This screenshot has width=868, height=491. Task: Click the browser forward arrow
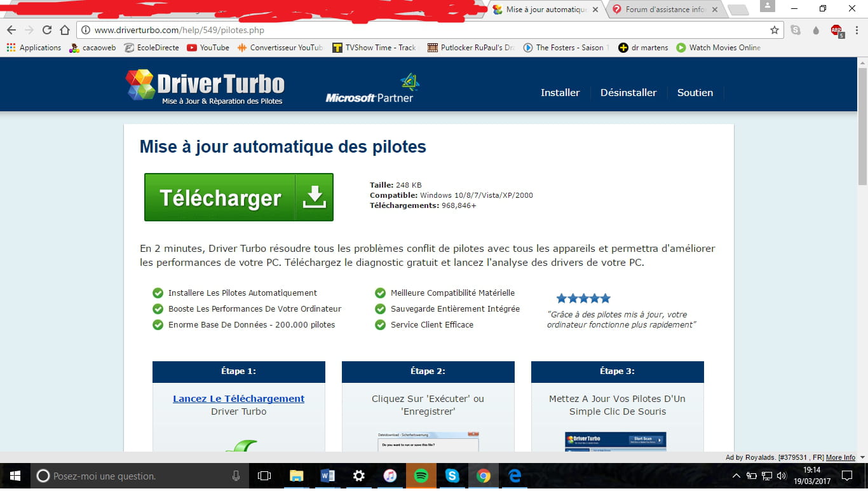[x=29, y=30]
